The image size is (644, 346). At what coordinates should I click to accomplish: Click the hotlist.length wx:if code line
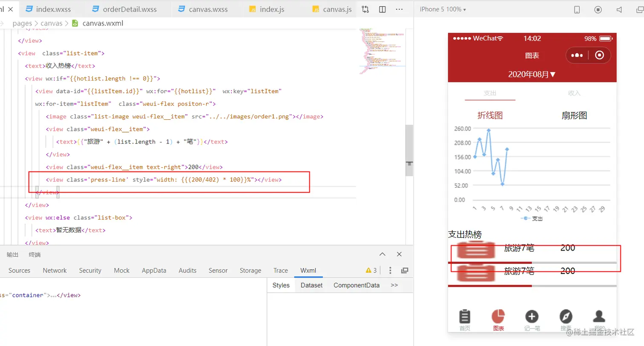[92, 79]
